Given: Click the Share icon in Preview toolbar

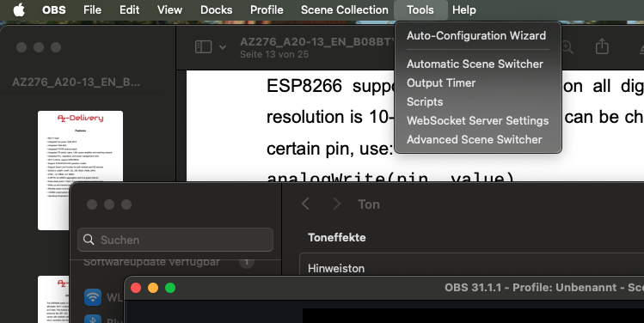Looking at the screenshot, I should tap(602, 46).
